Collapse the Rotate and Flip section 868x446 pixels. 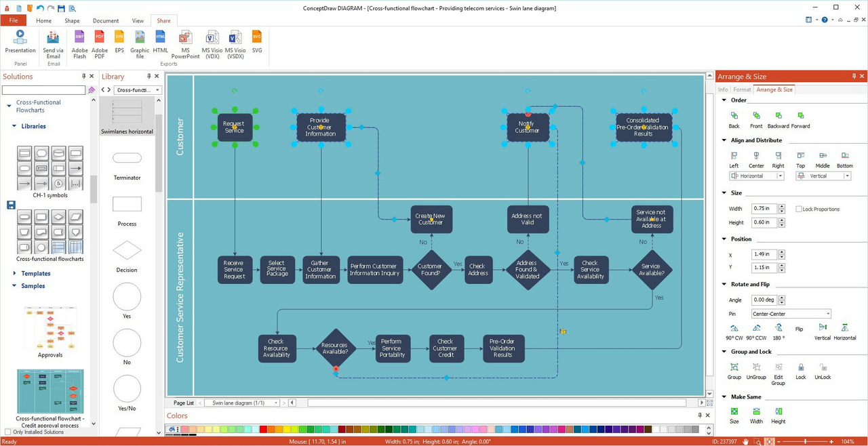(724, 285)
